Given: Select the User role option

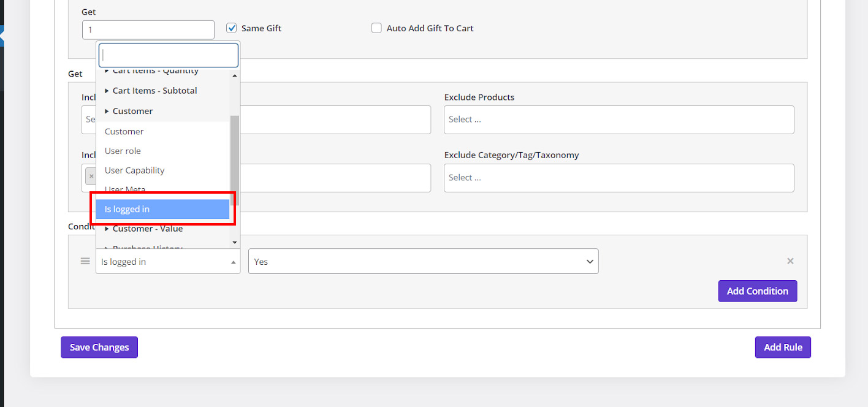Looking at the screenshot, I should tap(123, 151).
